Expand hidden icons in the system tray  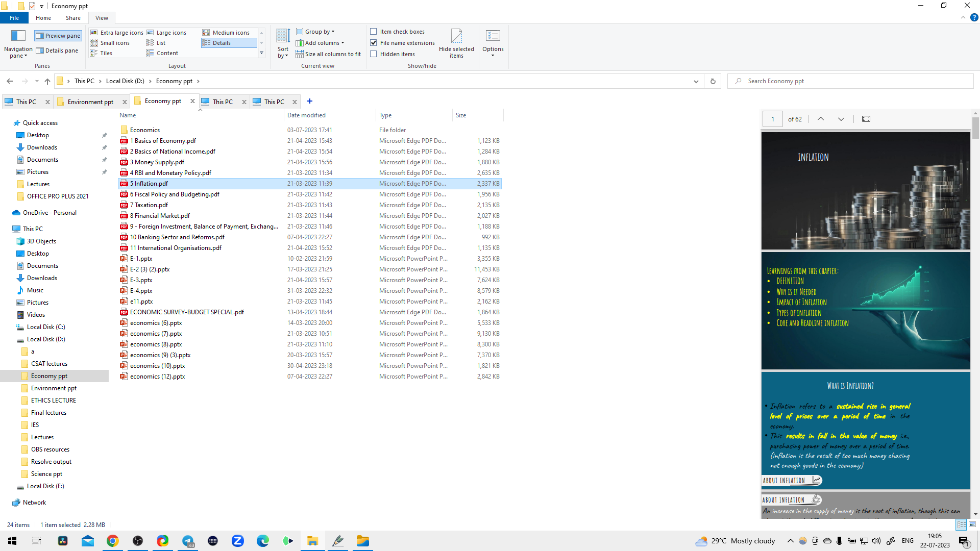(x=790, y=541)
